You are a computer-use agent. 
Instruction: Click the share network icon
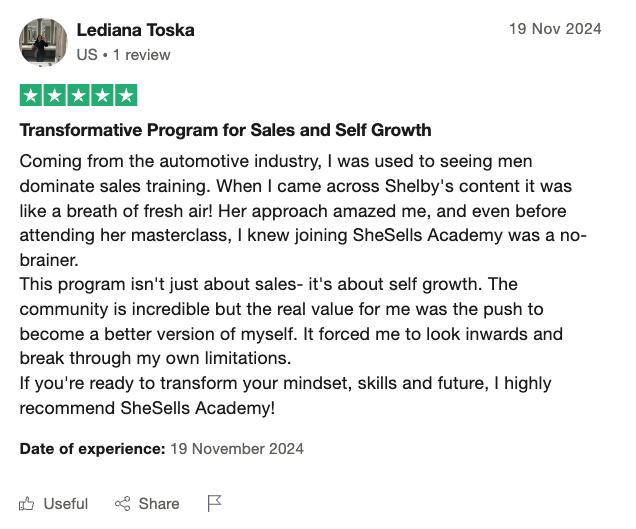(122, 503)
